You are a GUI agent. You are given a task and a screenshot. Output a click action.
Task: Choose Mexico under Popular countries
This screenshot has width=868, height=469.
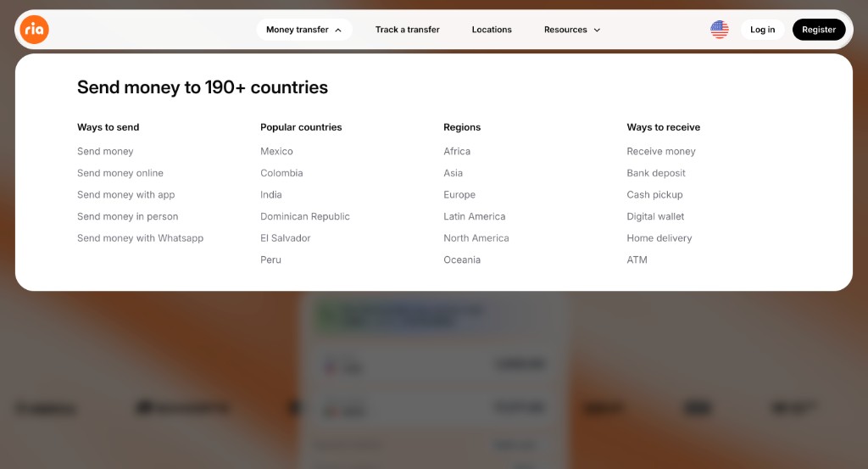tap(276, 151)
